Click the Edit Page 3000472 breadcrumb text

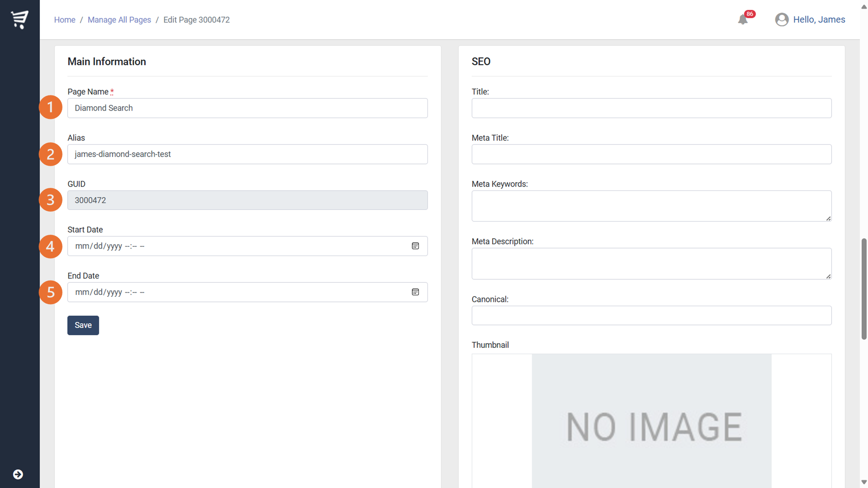click(197, 20)
